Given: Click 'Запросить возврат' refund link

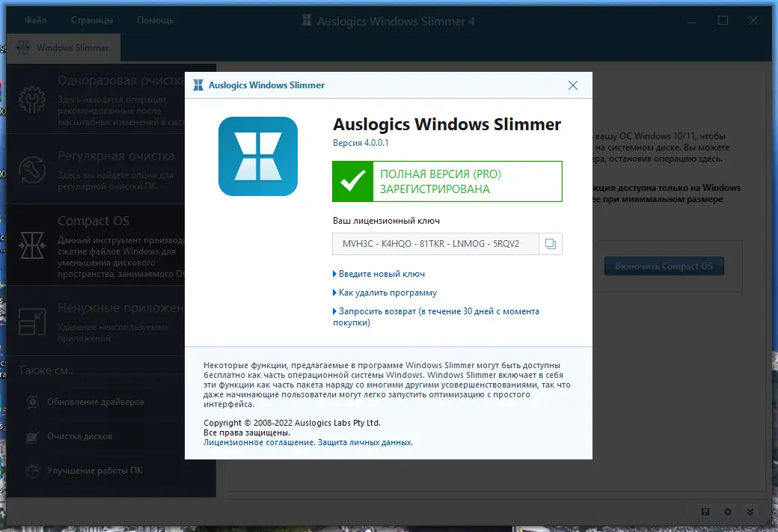Looking at the screenshot, I should pyautogui.click(x=435, y=317).
